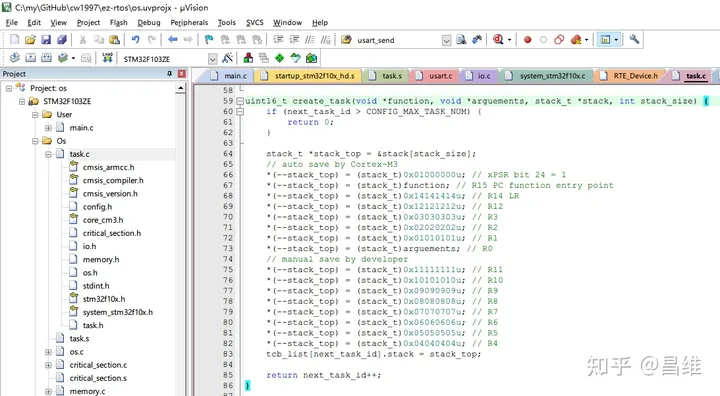Open the window layout dropdown arrow
Viewport: 720px width, 396px height.
tap(616, 40)
